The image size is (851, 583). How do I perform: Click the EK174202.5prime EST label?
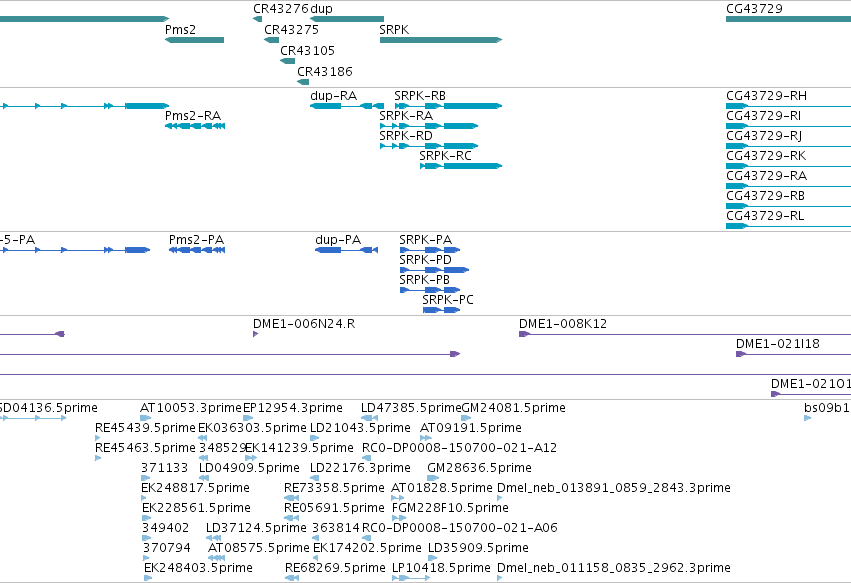pos(367,548)
